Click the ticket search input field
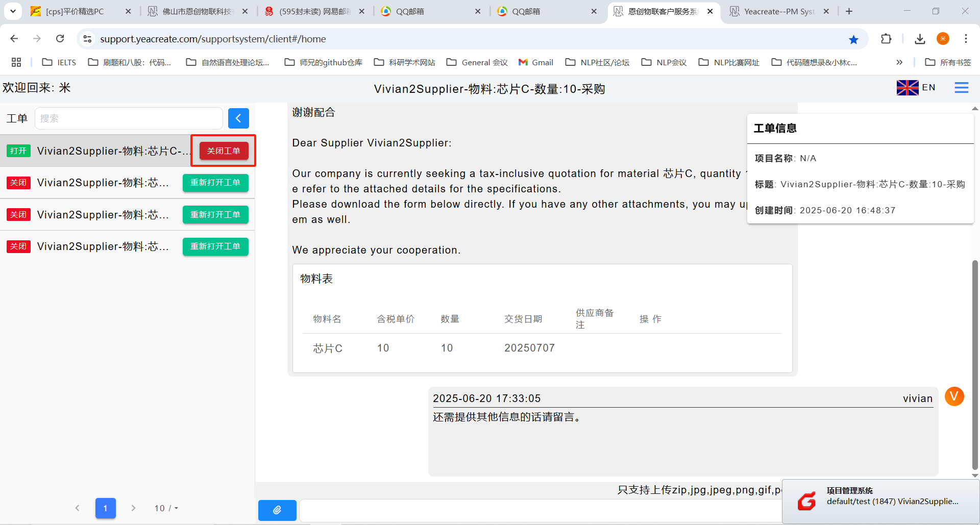Image resolution: width=980 pixels, height=525 pixels. 129,118
